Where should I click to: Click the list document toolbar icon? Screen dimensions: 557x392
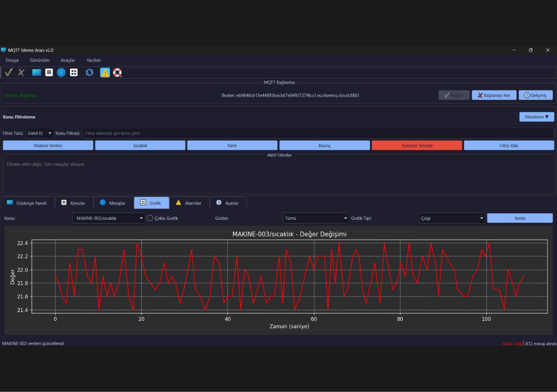pos(49,72)
